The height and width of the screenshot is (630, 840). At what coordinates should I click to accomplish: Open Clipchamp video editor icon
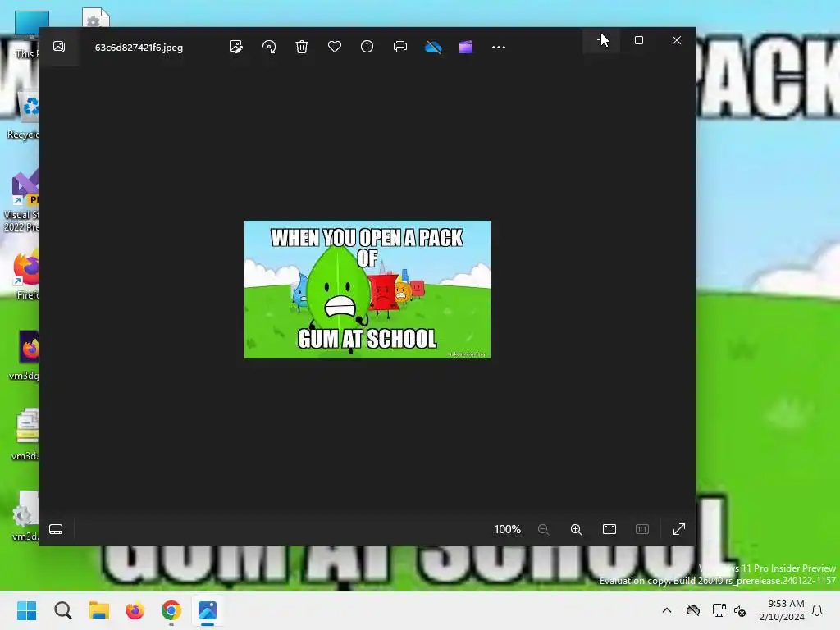pos(466,47)
